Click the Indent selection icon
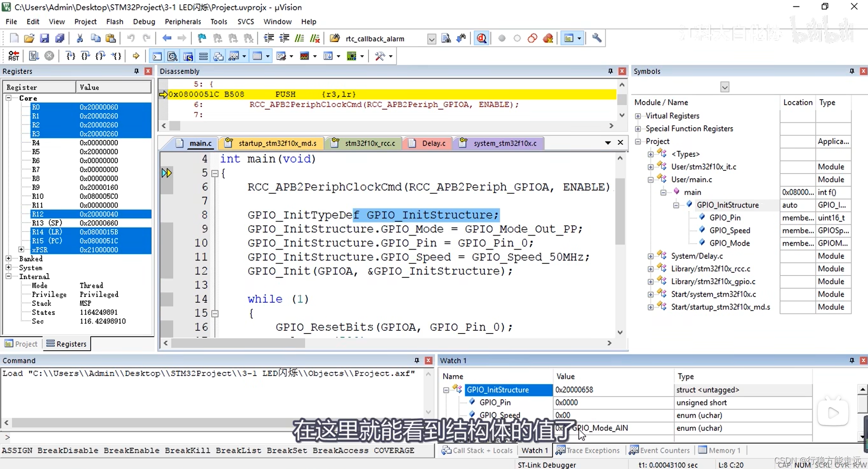The height and width of the screenshot is (469, 868). click(x=269, y=39)
